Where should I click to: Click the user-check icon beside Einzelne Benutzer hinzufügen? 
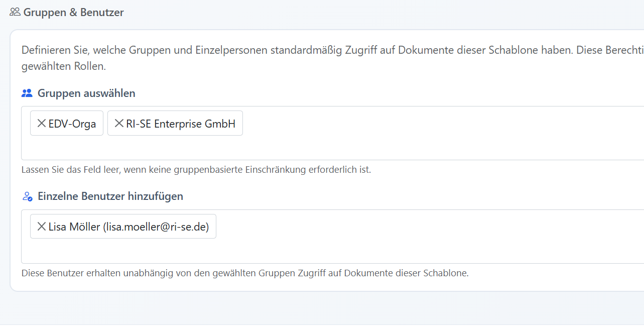(27, 196)
